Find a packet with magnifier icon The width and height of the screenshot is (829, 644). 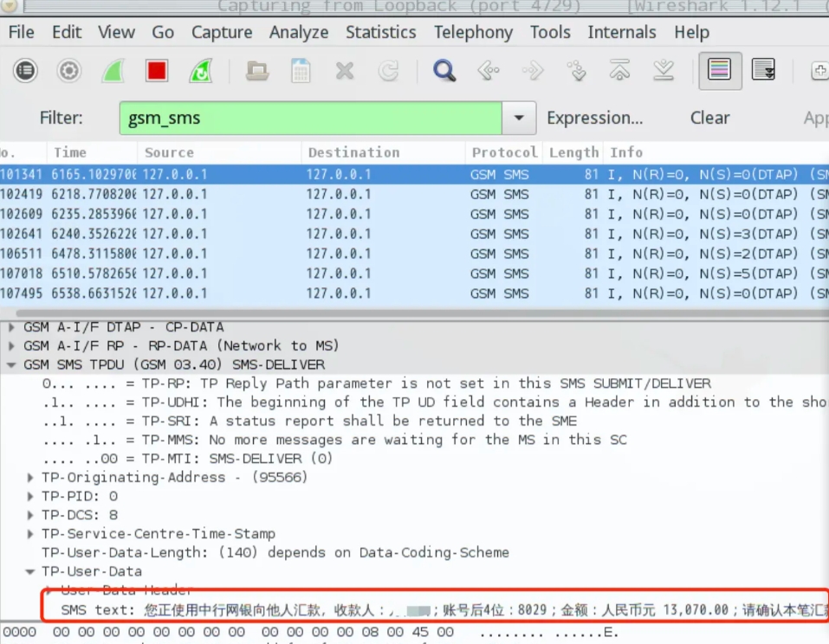pyautogui.click(x=444, y=70)
